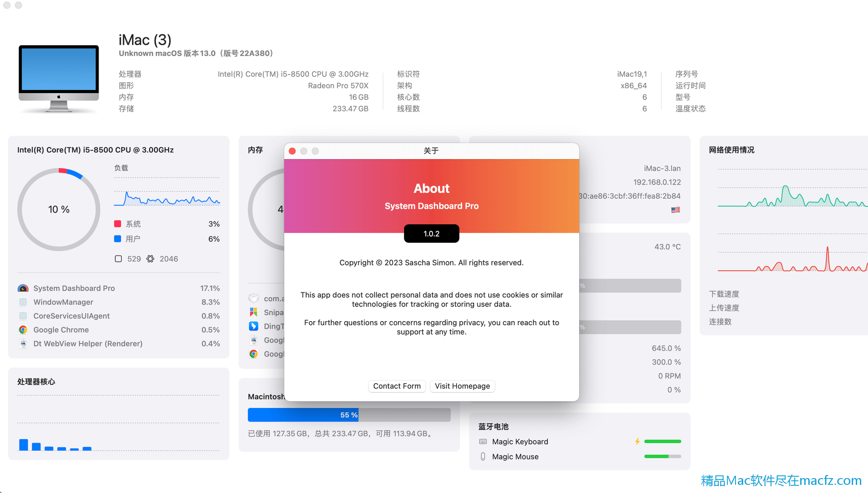The width and height of the screenshot is (868, 493).
Task: Click the Snipaste icon in memory list
Action: (254, 313)
